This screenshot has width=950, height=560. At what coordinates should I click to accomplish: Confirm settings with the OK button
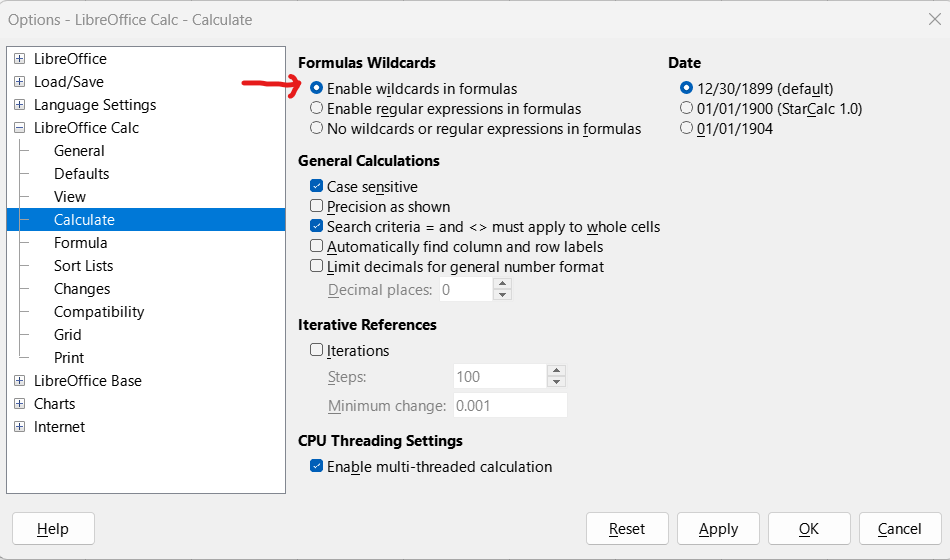point(809,529)
